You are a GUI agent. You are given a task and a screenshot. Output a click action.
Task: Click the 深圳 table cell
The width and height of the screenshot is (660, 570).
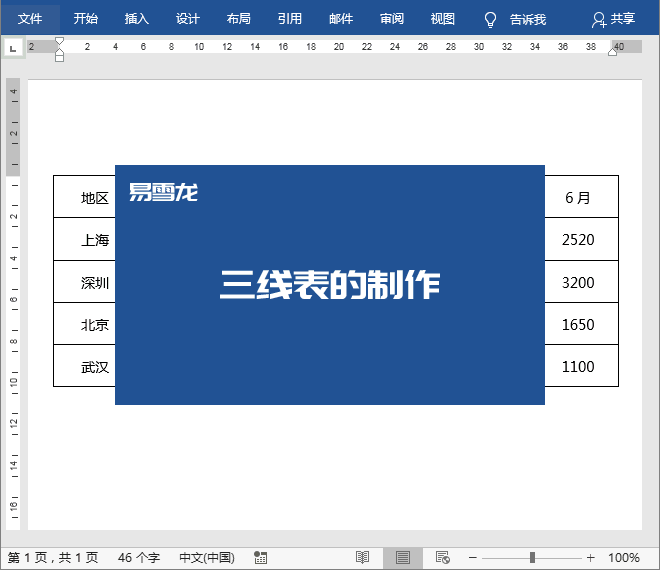tap(84, 282)
